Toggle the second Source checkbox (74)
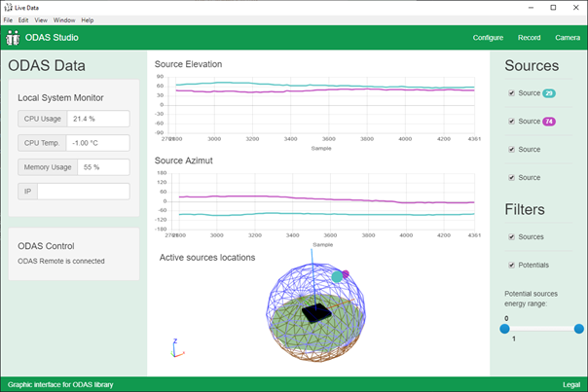 coord(511,121)
